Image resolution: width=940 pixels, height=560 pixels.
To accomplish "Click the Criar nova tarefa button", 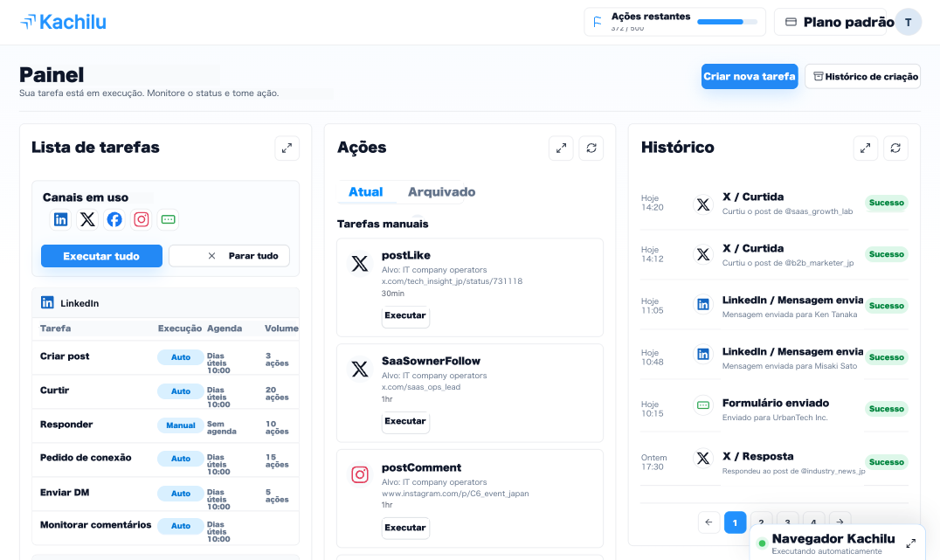I will pos(750,76).
